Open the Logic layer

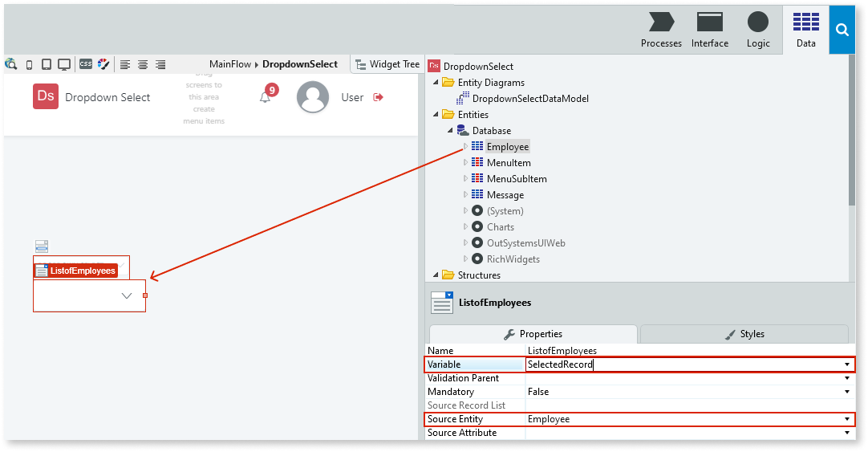pos(757,30)
